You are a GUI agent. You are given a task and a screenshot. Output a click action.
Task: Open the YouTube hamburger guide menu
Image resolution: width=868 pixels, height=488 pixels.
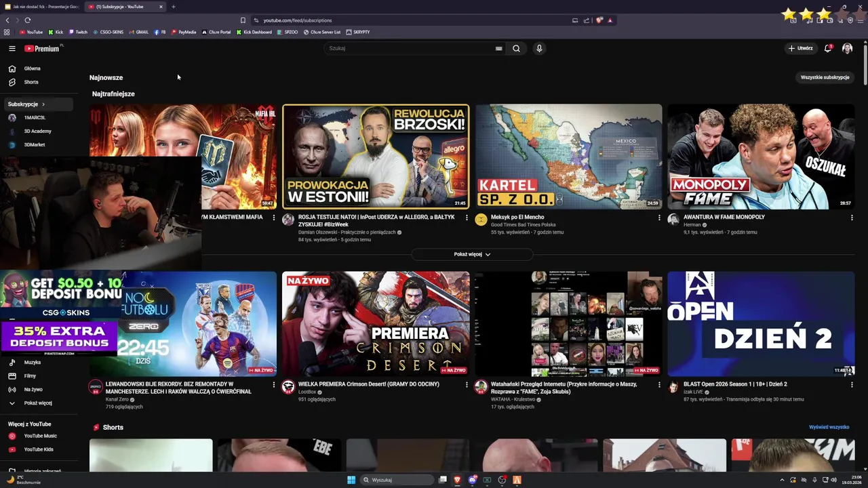click(x=12, y=48)
